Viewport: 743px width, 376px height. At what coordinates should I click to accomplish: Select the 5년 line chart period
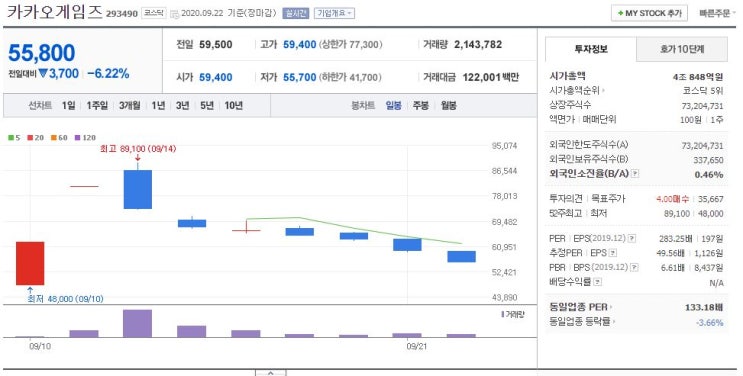pyautogui.click(x=207, y=106)
